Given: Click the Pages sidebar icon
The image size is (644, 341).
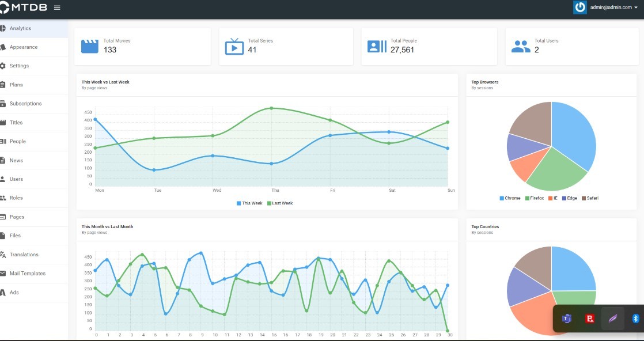Looking at the screenshot, I should click(2, 217).
